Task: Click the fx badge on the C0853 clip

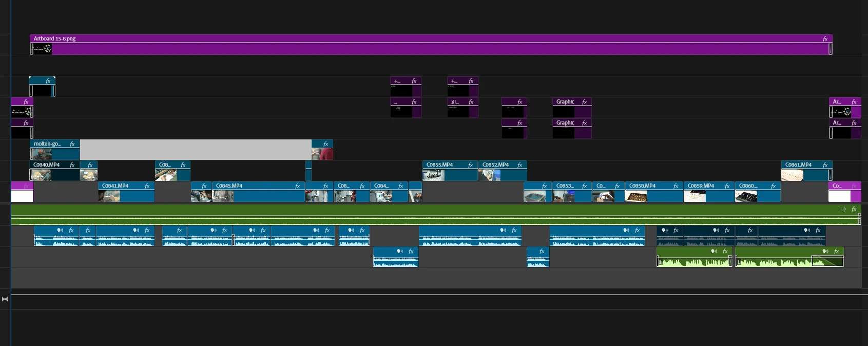Action: coord(585,186)
